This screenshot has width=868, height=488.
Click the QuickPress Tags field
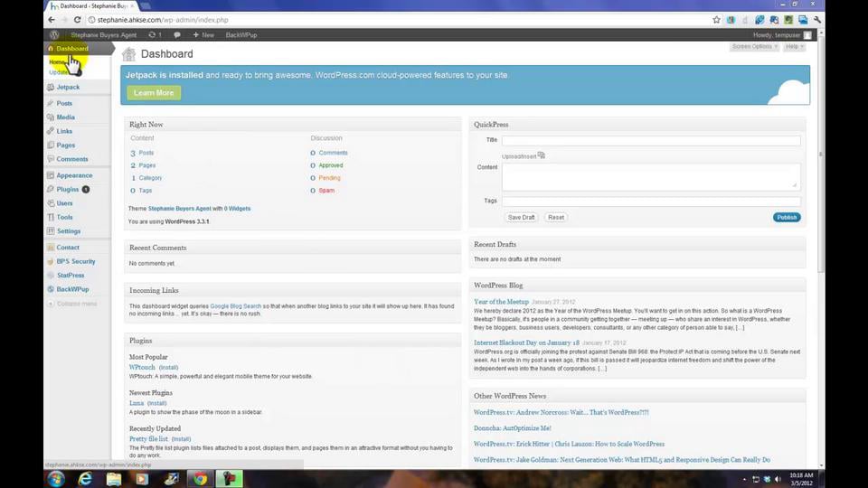651,202
